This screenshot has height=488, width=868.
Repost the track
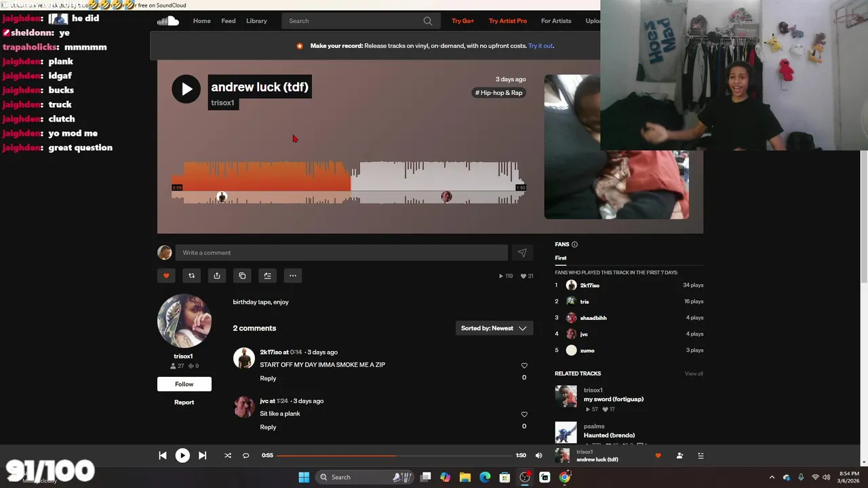click(191, 276)
